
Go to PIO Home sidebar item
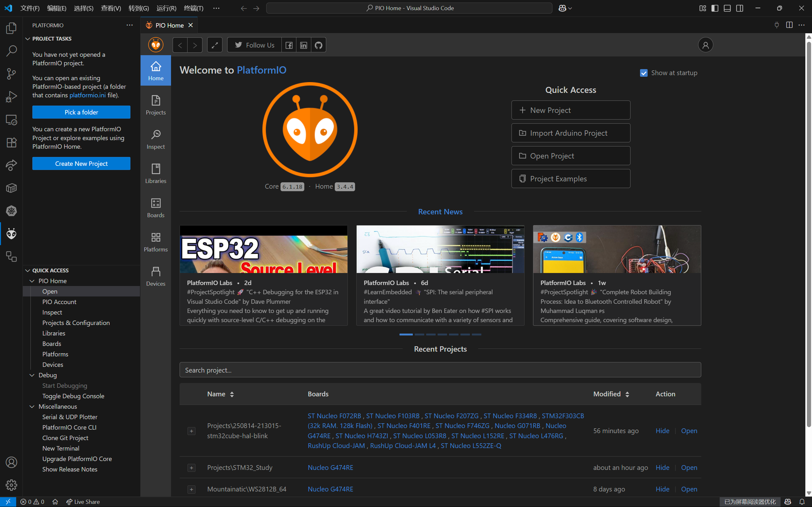click(156, 71)
